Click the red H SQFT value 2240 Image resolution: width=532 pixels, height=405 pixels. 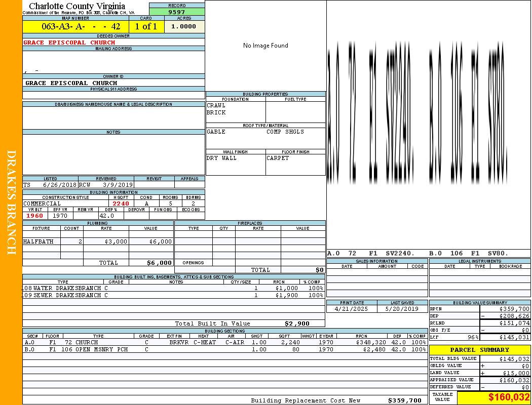[121, 204]
